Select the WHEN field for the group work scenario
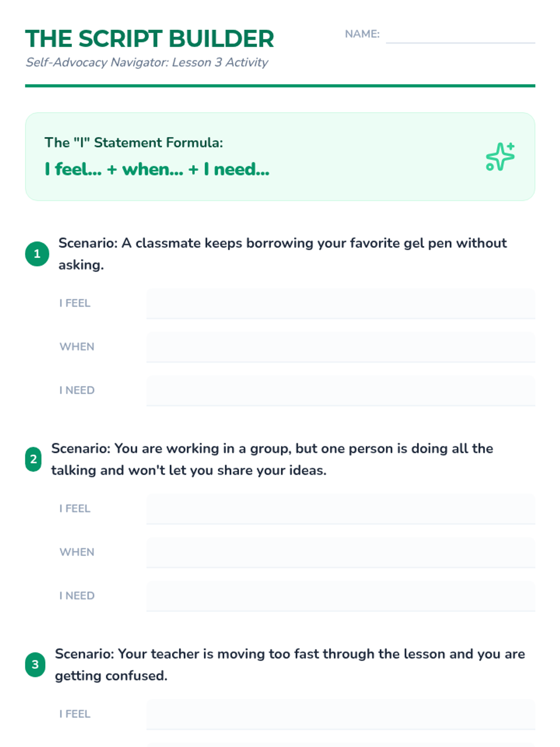Screen dimensions: 560x747 tap(340, 552)
